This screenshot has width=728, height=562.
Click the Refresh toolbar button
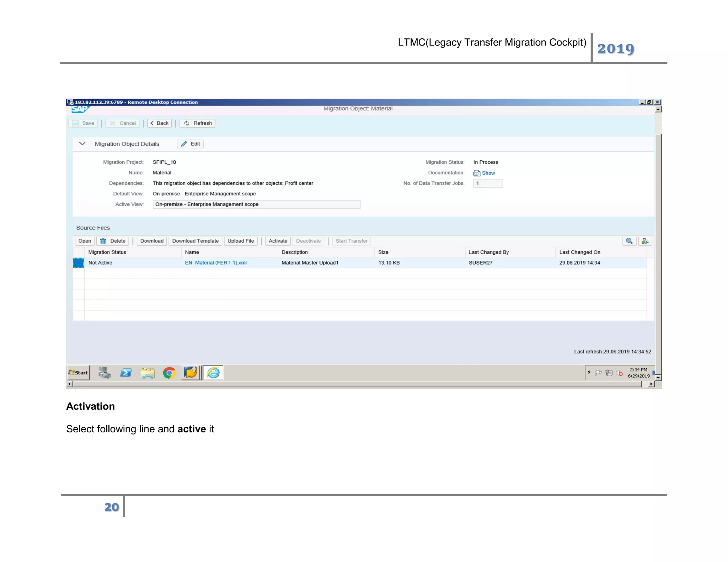tap(198, 123)
